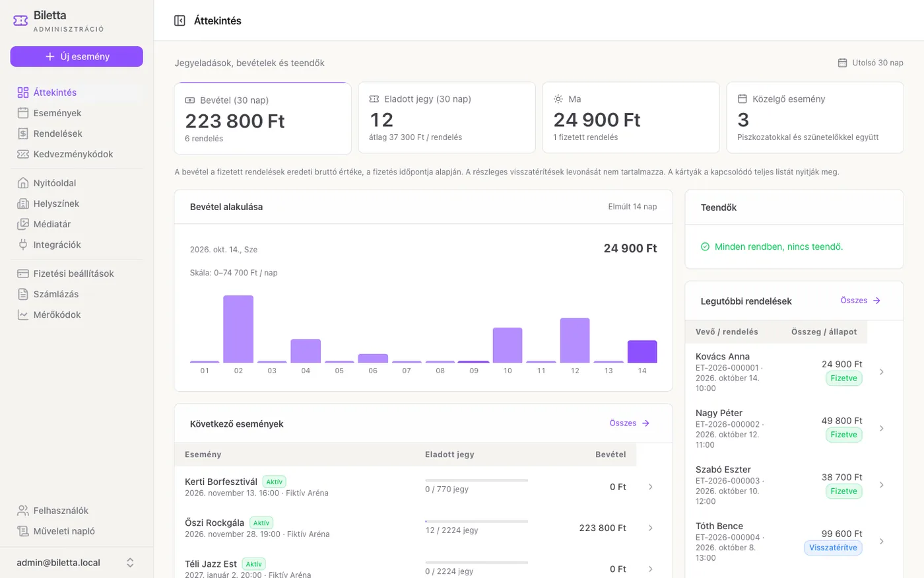924x578 pixels.
Task: Open Művelet napló via the scroll icon
Action: [23, 531]
